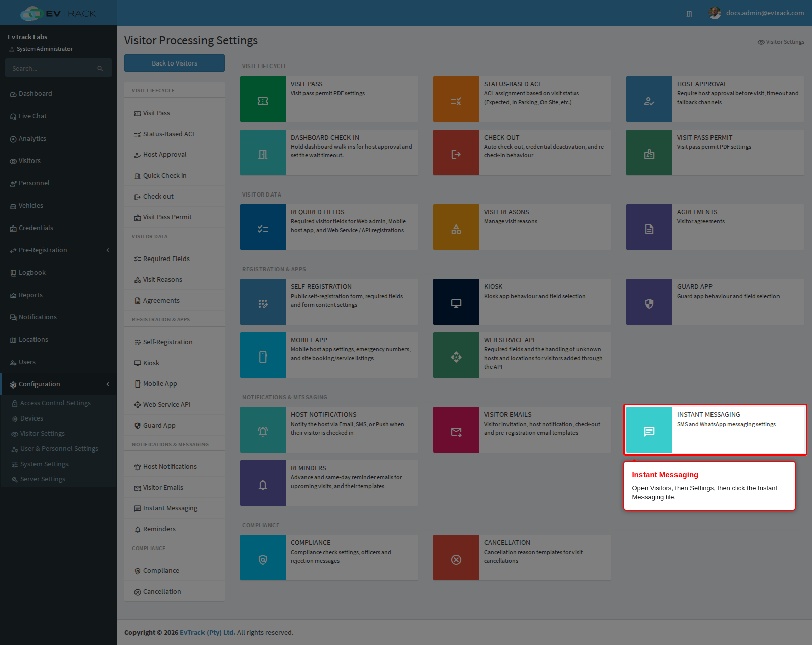Open the Self-Registration form icon tile
The image size is (812, 645).
click(x=263, y=302)
